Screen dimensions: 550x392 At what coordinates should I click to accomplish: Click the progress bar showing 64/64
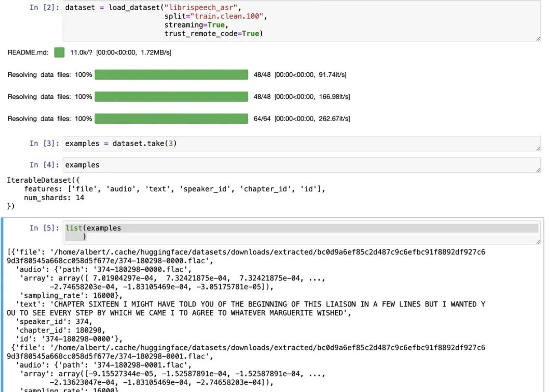click(x=171, y=119)
